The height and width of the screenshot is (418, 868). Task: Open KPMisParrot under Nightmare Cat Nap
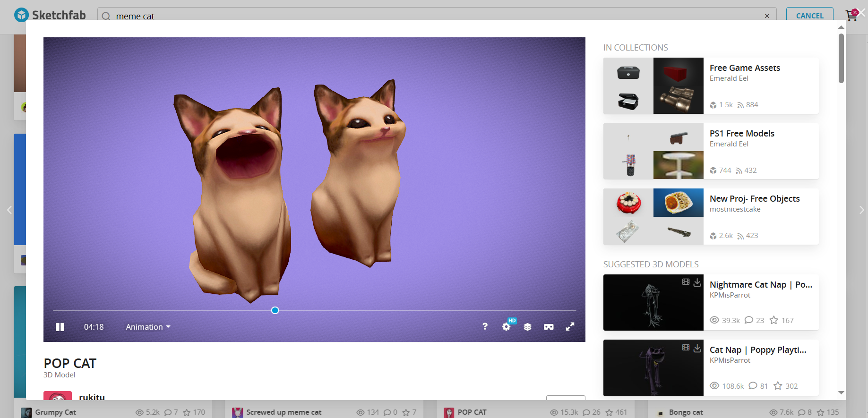pyautogui.click(x=730, y=295)
